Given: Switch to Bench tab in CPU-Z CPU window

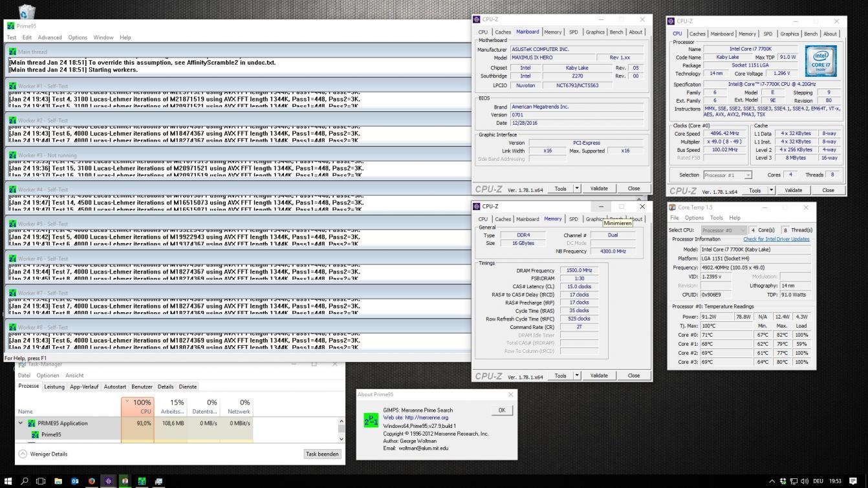Looking at the screenshot, I should [x=810, y=34].
